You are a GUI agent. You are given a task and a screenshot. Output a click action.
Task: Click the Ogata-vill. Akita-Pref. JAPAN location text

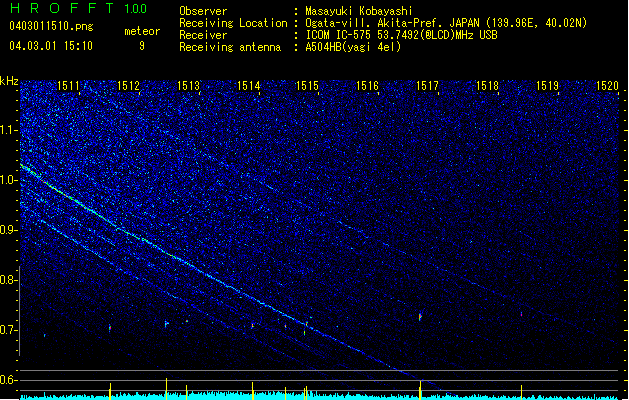[446, 23]
